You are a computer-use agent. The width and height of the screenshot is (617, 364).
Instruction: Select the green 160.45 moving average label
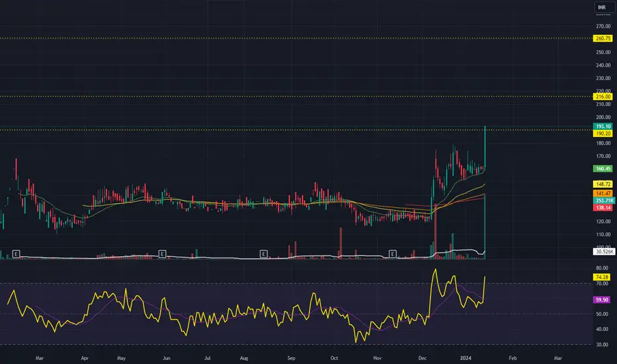click(x=603, y=169)
